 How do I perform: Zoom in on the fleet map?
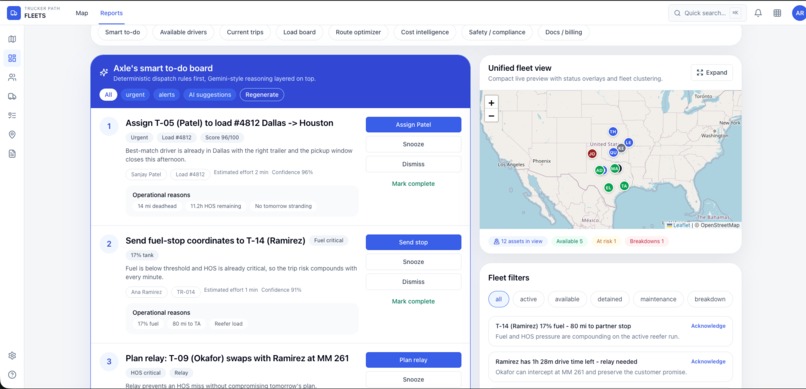tap(491, 103)
